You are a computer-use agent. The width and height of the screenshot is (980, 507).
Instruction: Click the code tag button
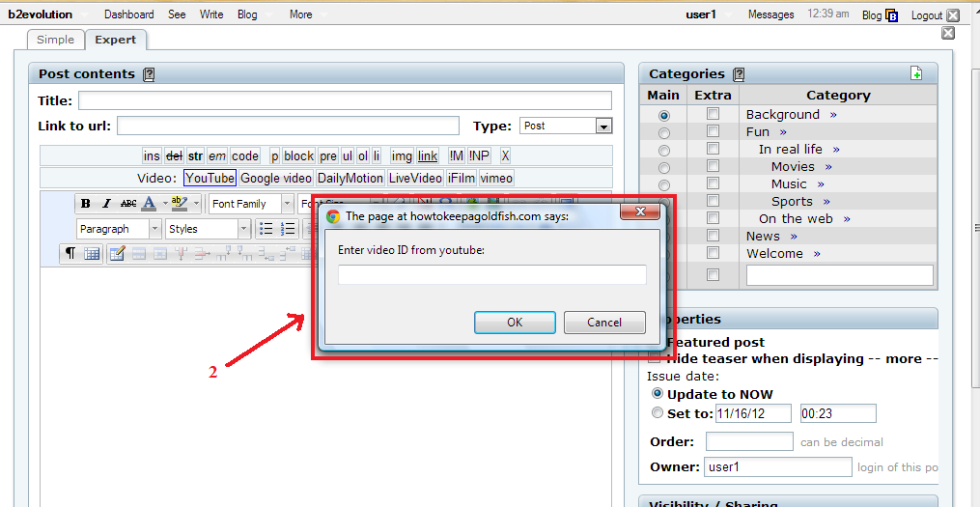pos(245,155)
